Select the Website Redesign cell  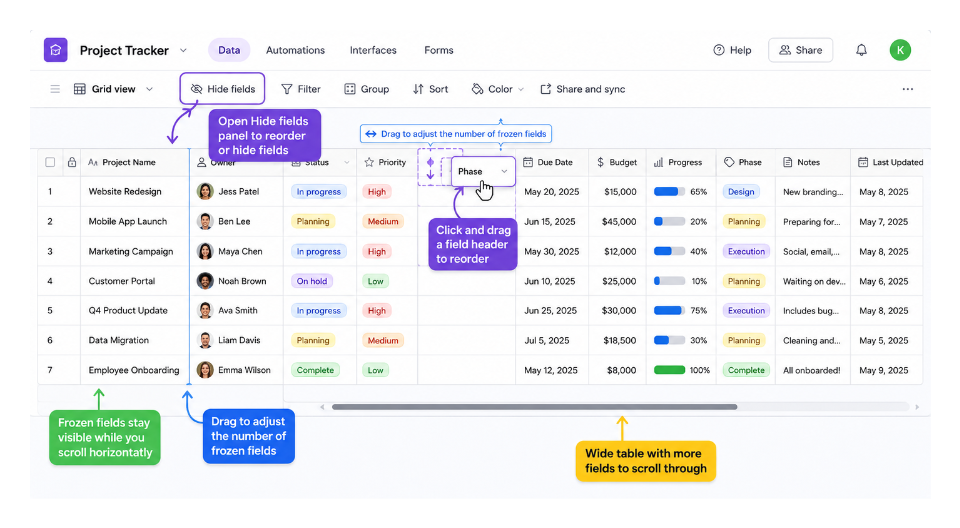(x=135, y=192)
